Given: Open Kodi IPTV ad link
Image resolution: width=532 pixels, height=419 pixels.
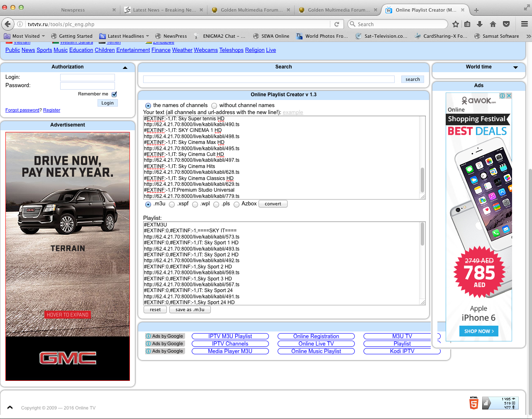Looking at the screenshot, I should (402, 351).
